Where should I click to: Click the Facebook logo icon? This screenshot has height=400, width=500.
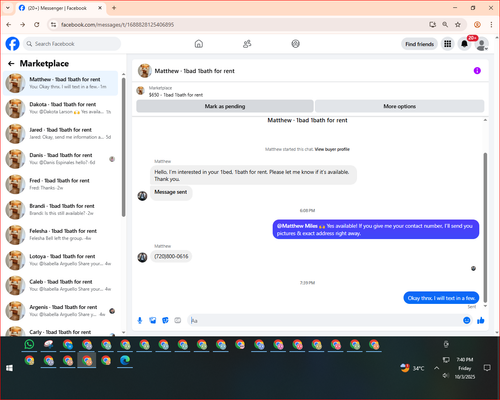pos(13,44)
